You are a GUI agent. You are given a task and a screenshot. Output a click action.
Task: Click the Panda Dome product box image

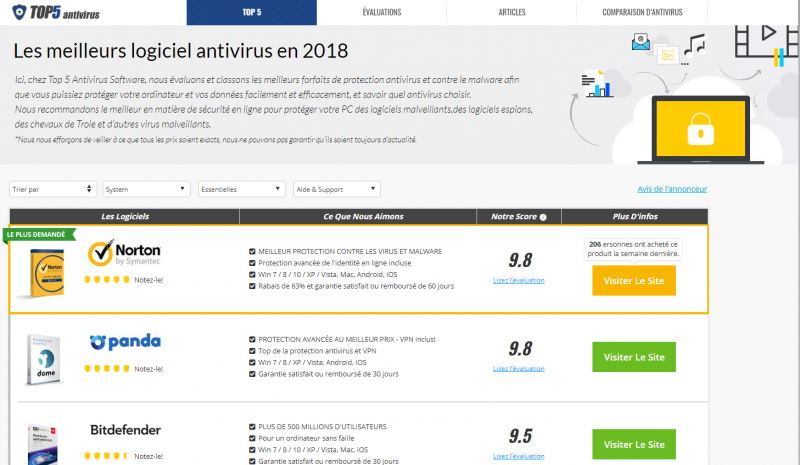pyautogui.click(x=43, y=360)
